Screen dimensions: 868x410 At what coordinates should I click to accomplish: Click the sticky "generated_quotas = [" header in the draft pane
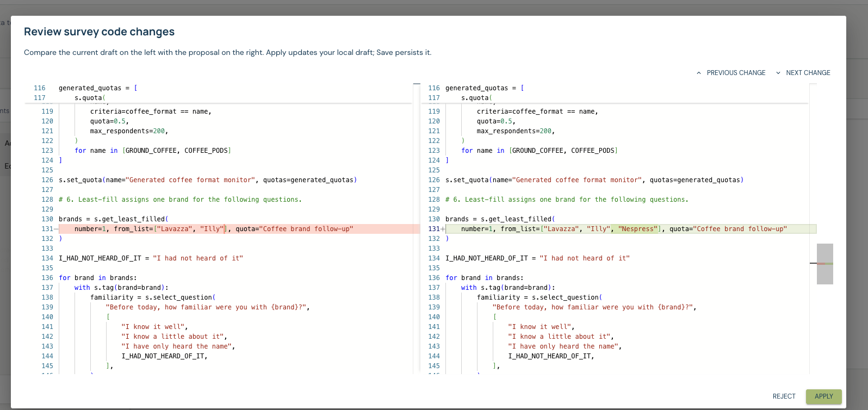point(98,88)
